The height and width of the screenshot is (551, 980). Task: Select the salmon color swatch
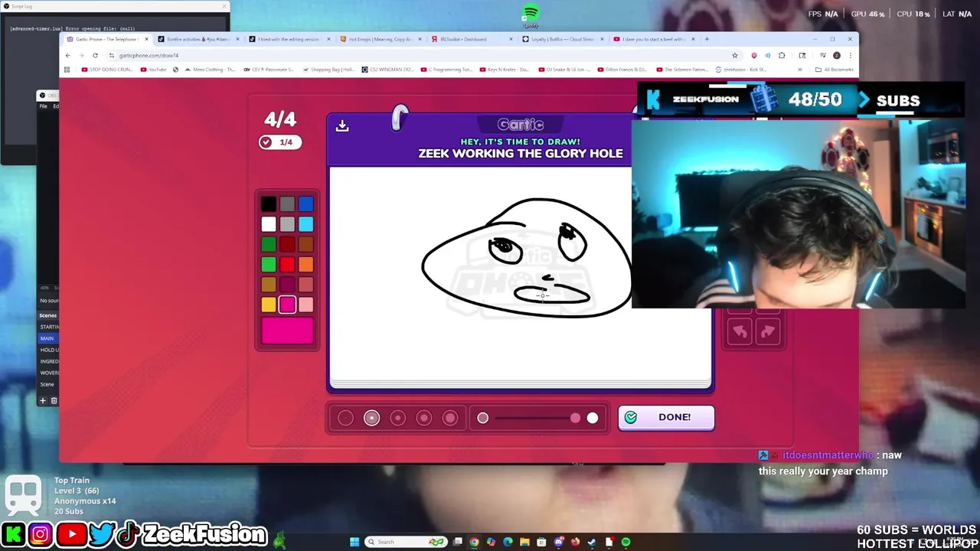pos(305,285)
